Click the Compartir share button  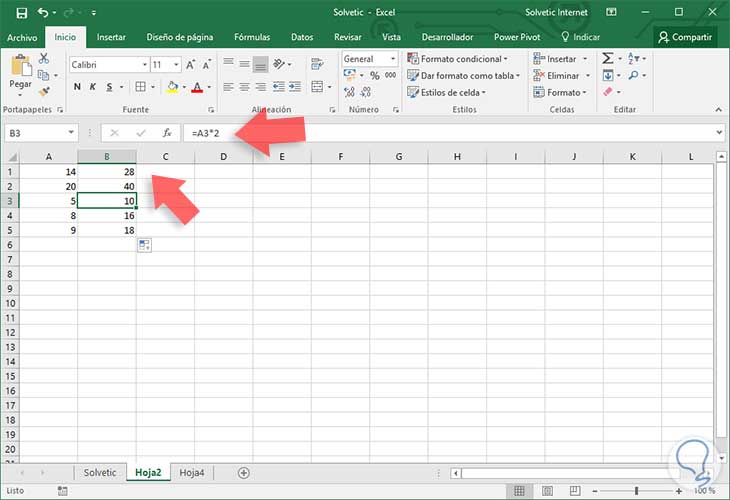point(685,37)
